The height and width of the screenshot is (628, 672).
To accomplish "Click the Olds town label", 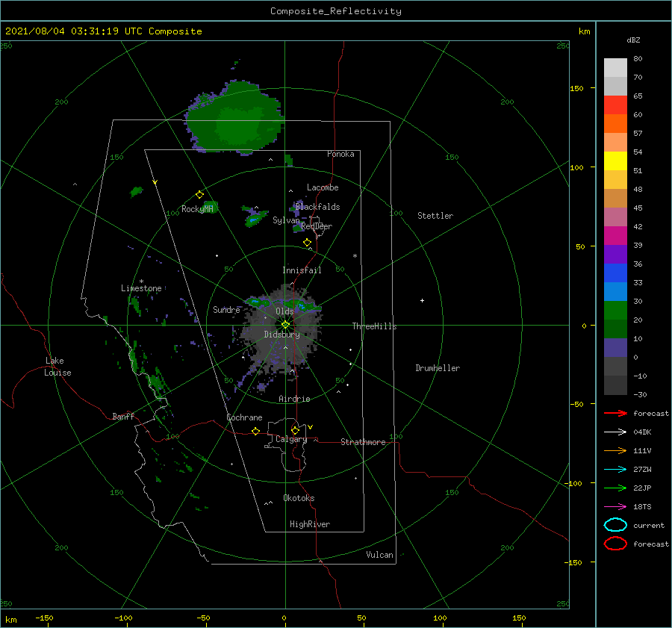I will (284, 311).
